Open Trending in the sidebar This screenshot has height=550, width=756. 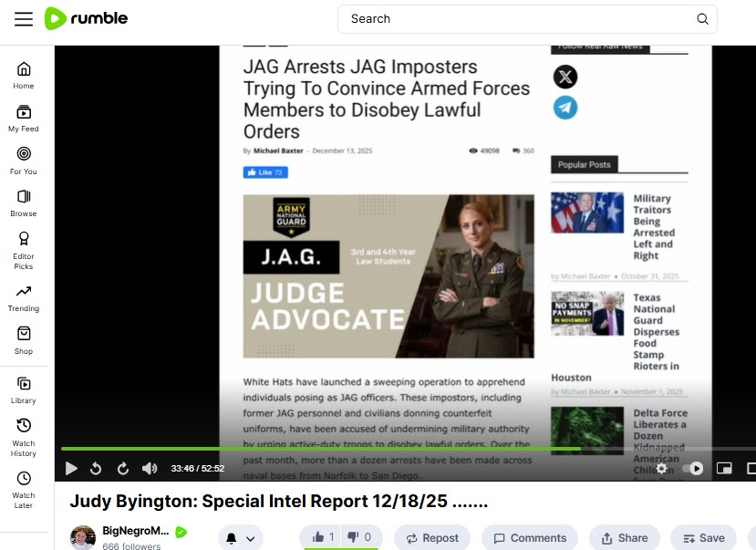click(23, 298)
